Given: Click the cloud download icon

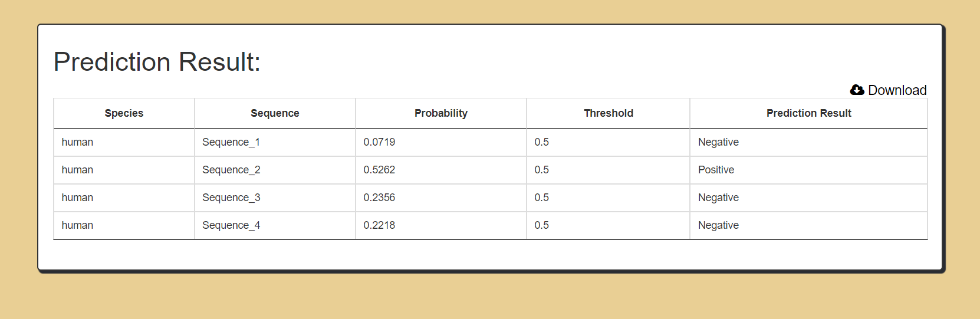Looking at the screenshot, I should click(857, 90).
